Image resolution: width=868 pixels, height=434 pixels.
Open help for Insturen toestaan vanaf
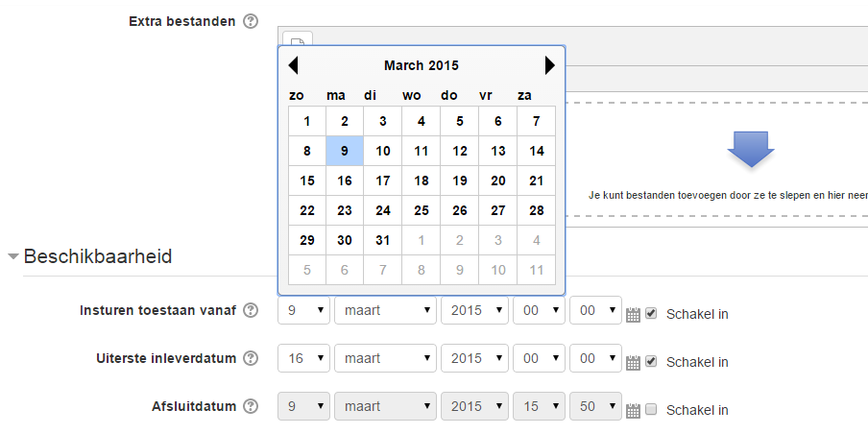click(251, 310)
